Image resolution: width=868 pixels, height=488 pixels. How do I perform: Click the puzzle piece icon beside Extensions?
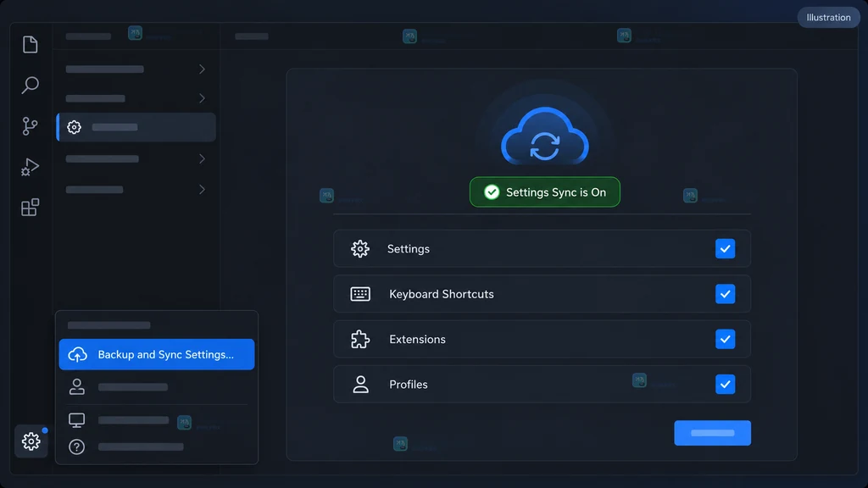tap(360, 339)
